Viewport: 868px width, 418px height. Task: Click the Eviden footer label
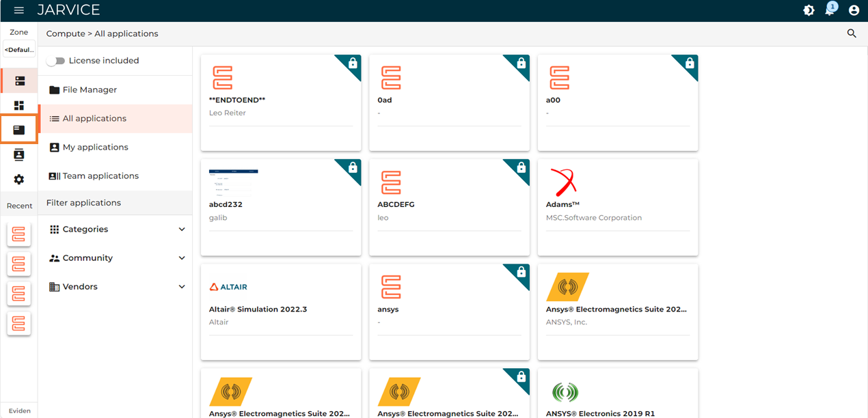tap(19, 410)
